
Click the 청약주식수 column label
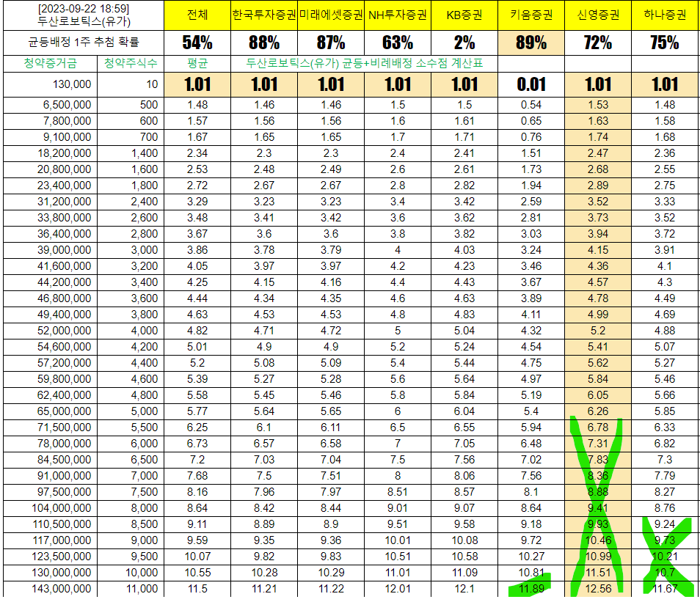click(x=131, y=63)
